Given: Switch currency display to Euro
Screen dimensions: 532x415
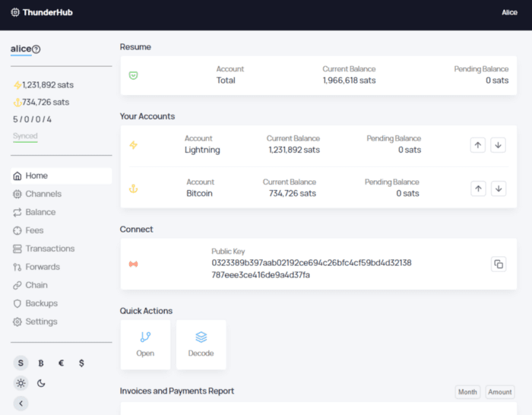Looking at the screenshot, I should pyautogui.click(x=61, y=363).
